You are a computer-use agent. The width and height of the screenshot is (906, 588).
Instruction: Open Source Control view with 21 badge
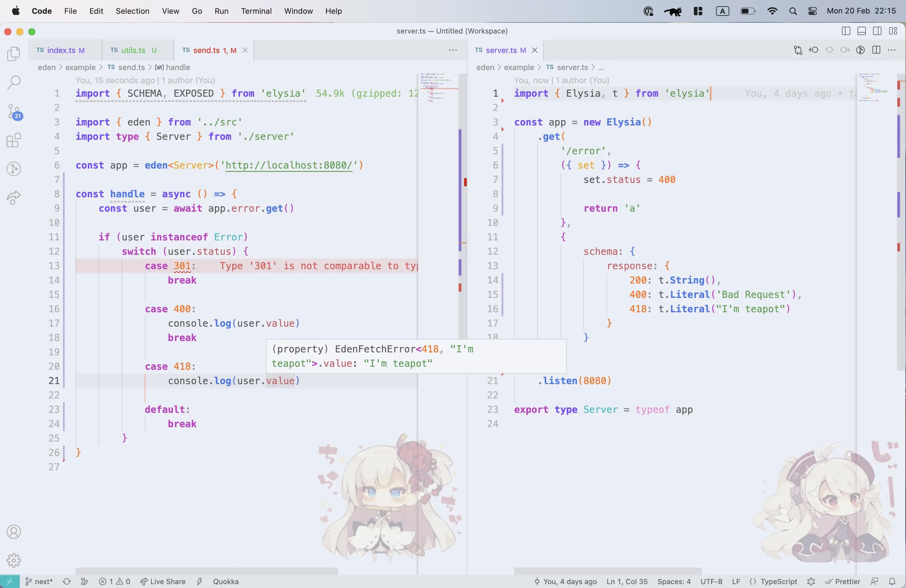click(x=14, y=112)
